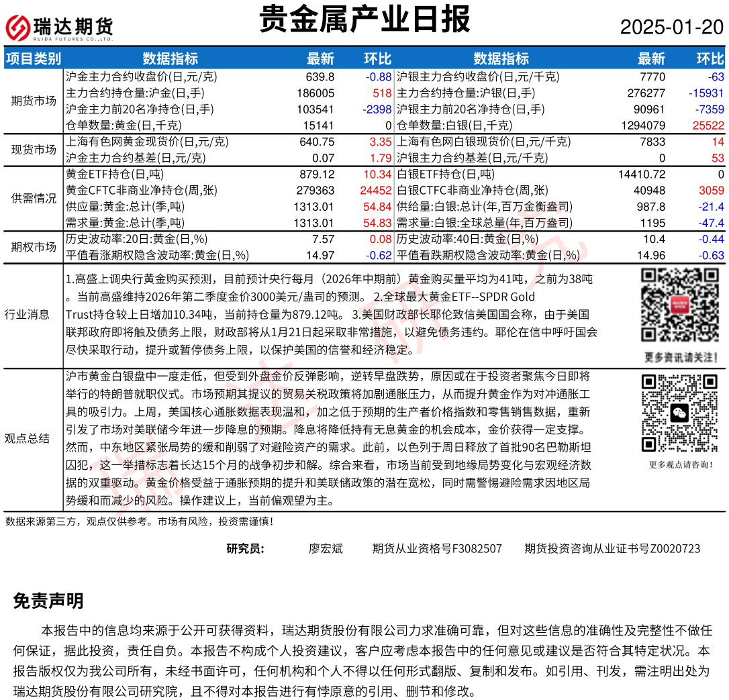The image size is (729, 700).
Task: Click the 沪金主力合约收盘价 value 639.8
Action: (x=320, y=77)
